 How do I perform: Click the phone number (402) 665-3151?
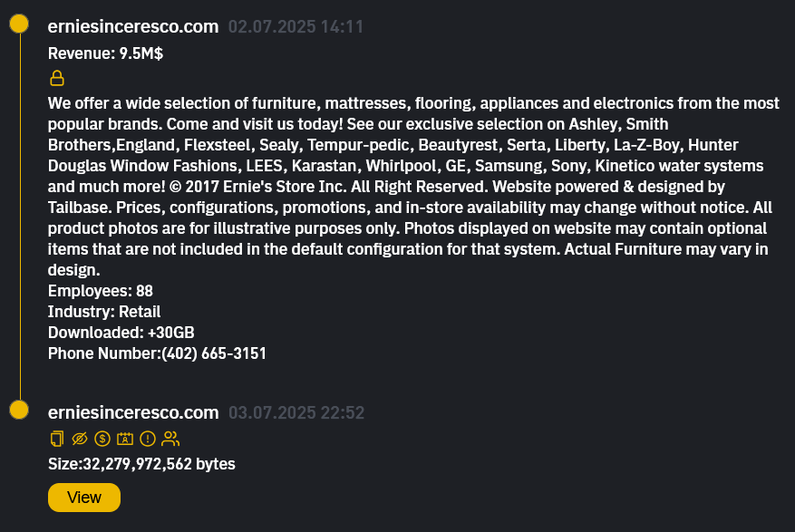coord(214,353)
